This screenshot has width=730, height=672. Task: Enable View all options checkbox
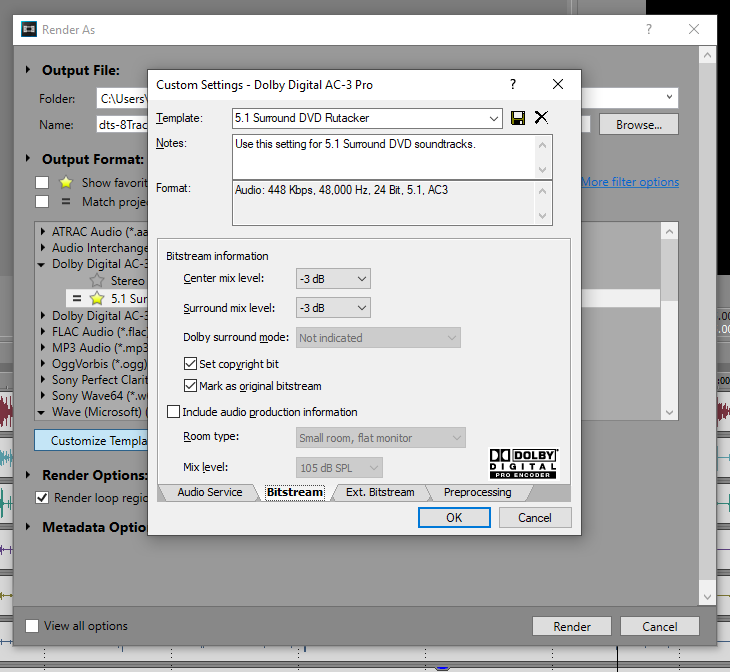32,625
